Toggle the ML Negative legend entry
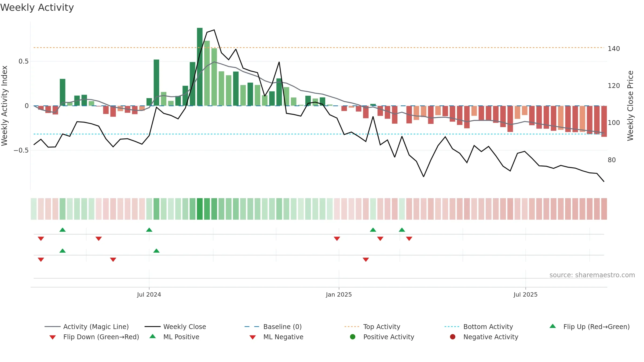 coord(276,337)
